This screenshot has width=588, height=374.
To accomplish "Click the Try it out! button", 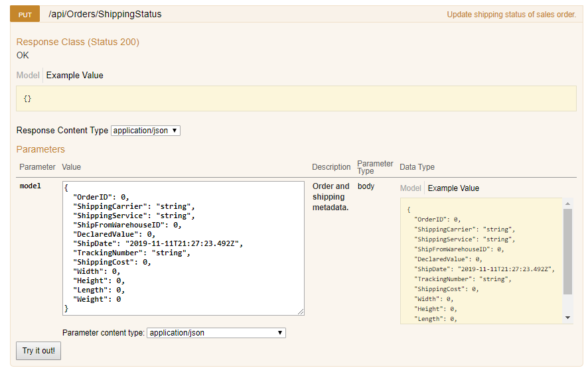I will click(38, 351).
